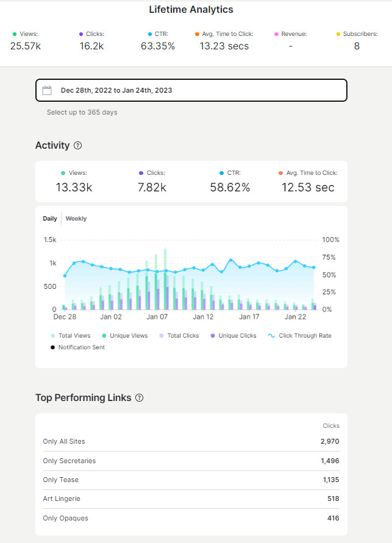Screen dimensions: 392x543
Task: Toggle the Total Clicks legend item
Action: (179, 336)
